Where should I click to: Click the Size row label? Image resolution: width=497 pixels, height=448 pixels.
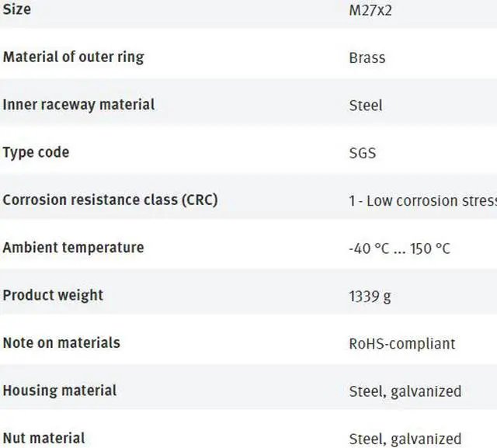(17, 9)
